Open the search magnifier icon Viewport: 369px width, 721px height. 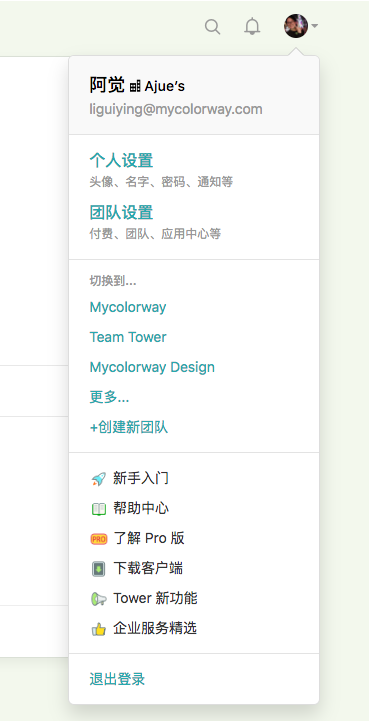(x=213, y=27)
